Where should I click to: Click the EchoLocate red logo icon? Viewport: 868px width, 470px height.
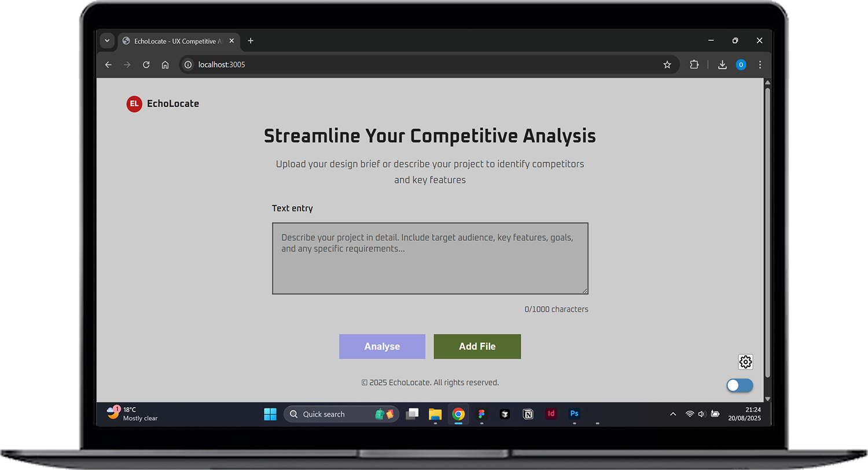pyautogui.click(x=134, y=104)
